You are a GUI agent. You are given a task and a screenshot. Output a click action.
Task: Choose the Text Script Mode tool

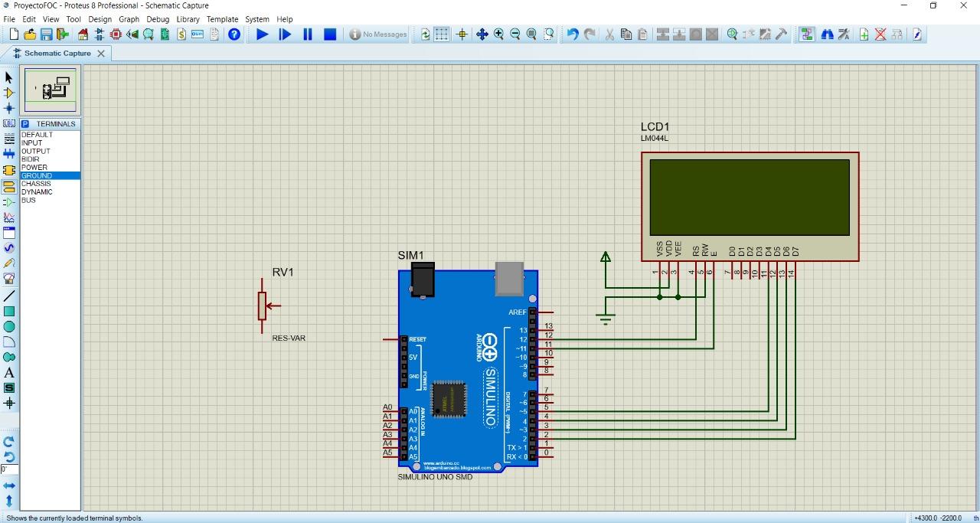tap(9, 139)
